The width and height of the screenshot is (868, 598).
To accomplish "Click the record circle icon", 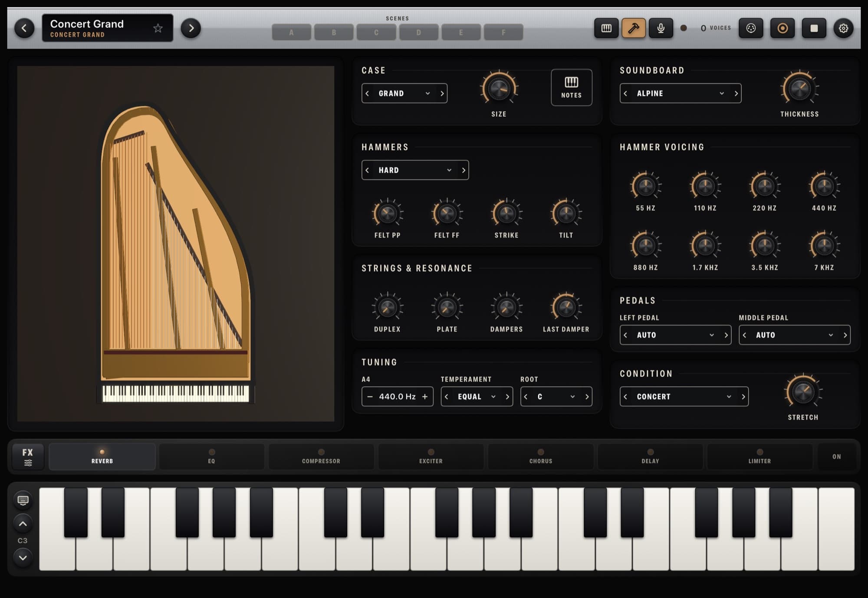I will (783, 28).
